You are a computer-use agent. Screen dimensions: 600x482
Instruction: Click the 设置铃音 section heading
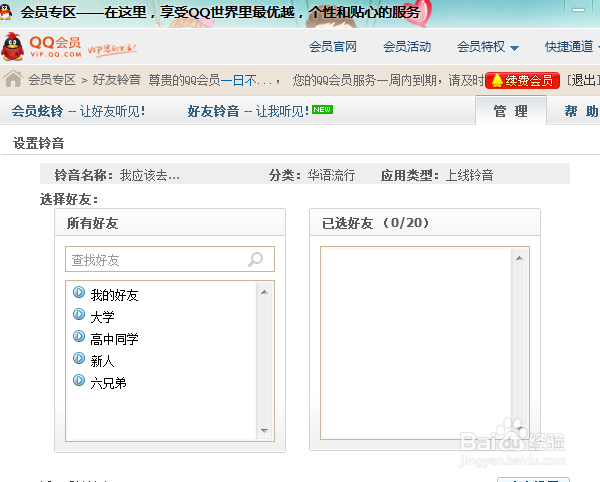click(x=39, y=143)
